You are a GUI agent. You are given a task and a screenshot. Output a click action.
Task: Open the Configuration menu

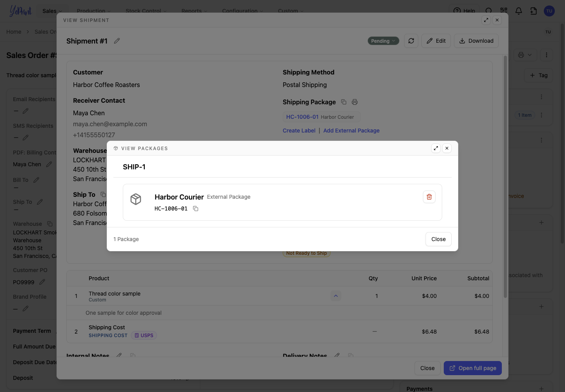242,11
